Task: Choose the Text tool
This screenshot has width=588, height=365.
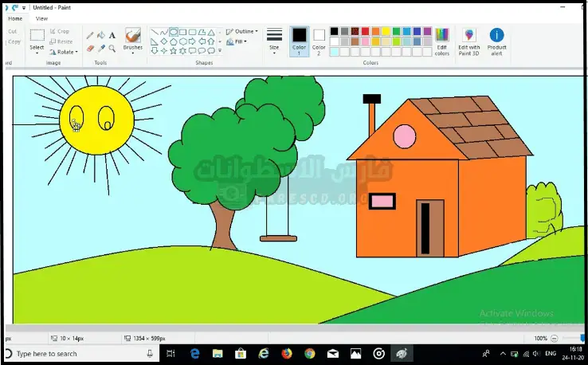Action: pyautogui.click(x=112, y=35)
